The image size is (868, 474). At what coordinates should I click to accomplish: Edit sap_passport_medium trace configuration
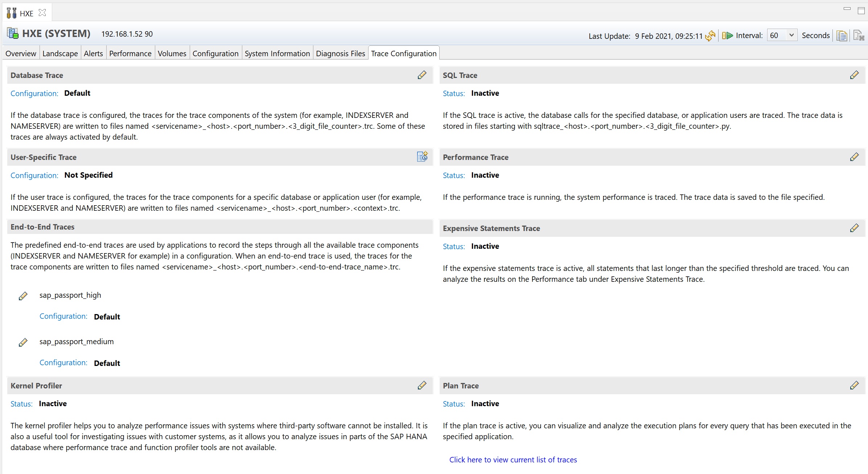[x=23, y=342]
